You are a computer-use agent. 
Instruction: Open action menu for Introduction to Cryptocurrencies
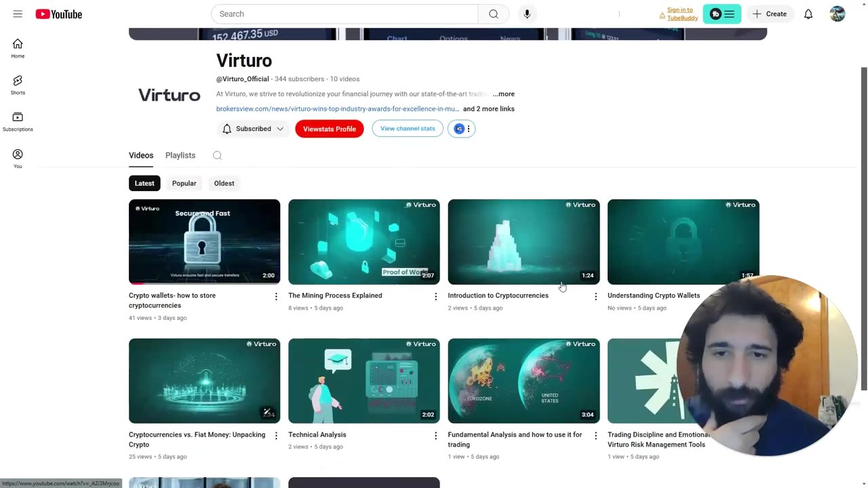(x=595, y=296)
